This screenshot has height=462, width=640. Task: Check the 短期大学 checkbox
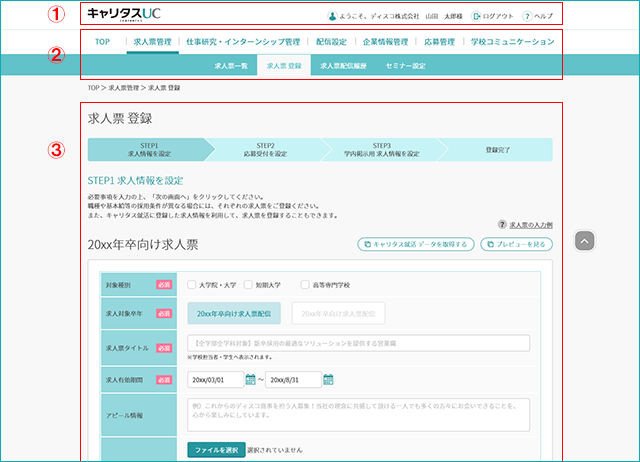(x=248, y=284)
